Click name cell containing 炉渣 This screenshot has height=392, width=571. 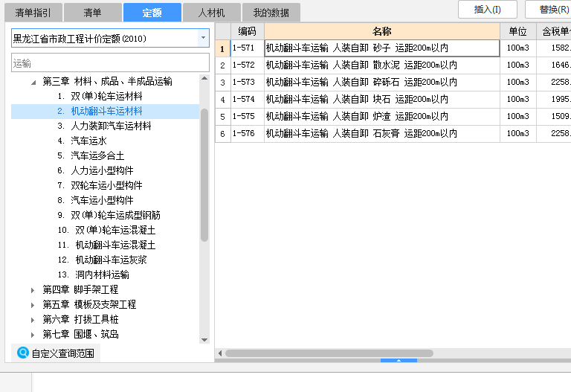pos(382,117)
